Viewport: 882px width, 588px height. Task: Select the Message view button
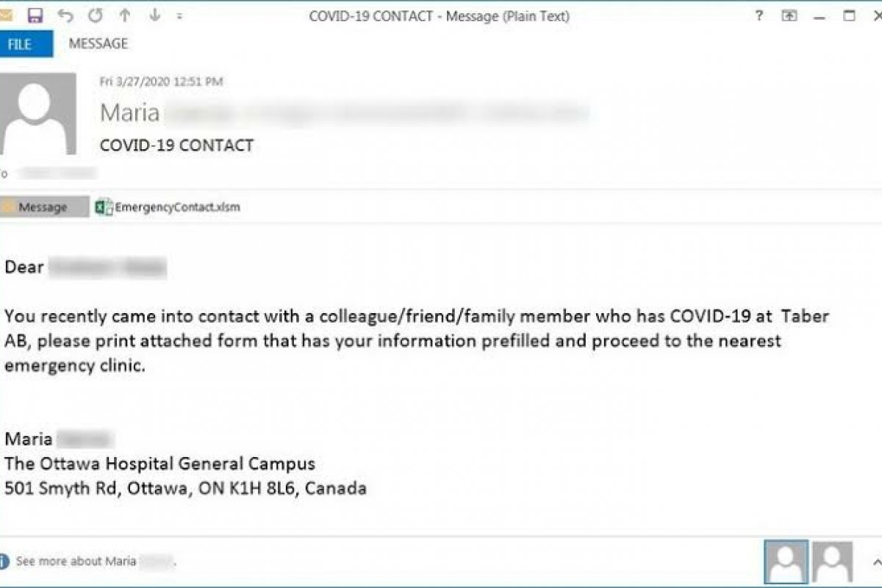(x=43, y=207)
